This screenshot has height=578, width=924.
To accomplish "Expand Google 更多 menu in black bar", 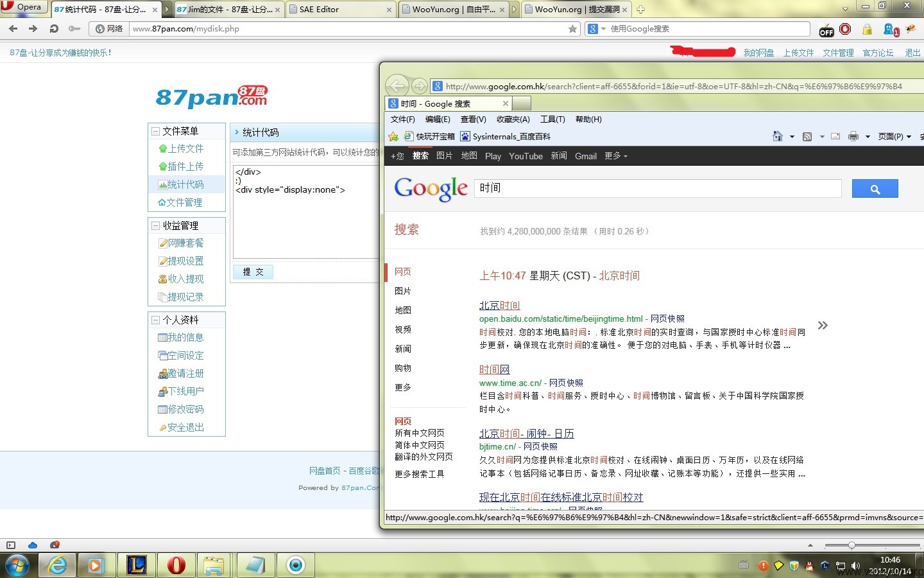I will (616, 156).
